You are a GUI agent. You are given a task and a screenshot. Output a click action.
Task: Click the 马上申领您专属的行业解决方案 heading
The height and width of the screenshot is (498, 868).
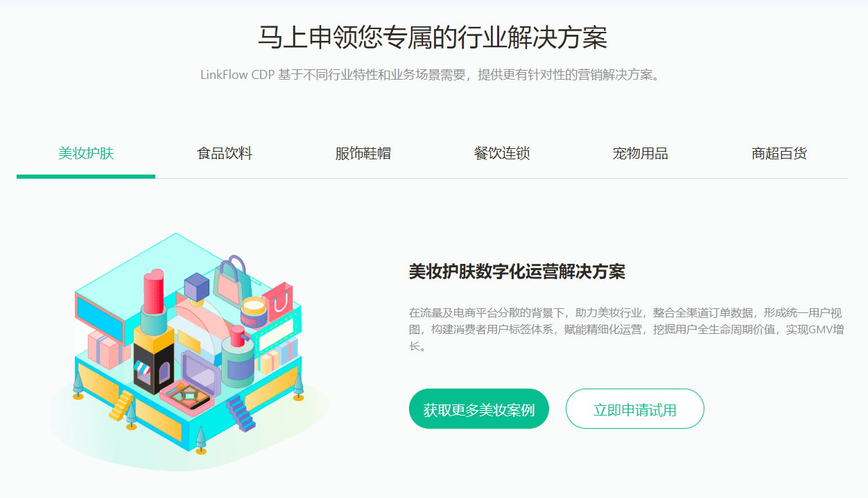[x=433, y=37]
